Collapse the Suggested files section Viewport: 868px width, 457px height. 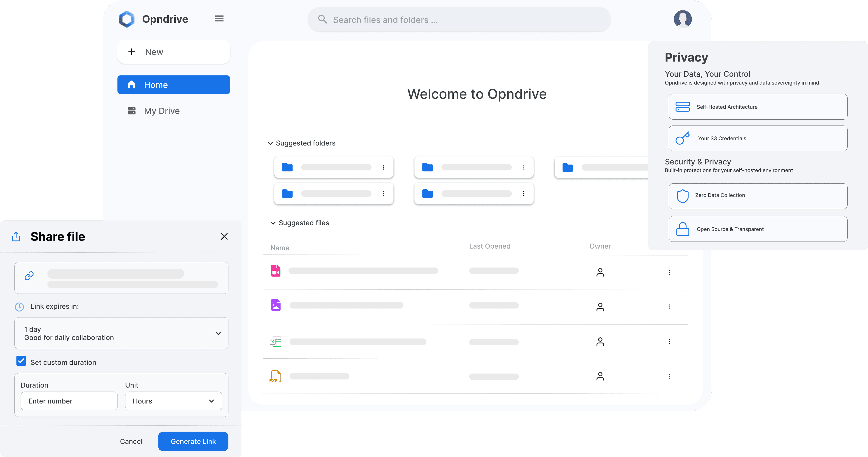pos(273,223)
